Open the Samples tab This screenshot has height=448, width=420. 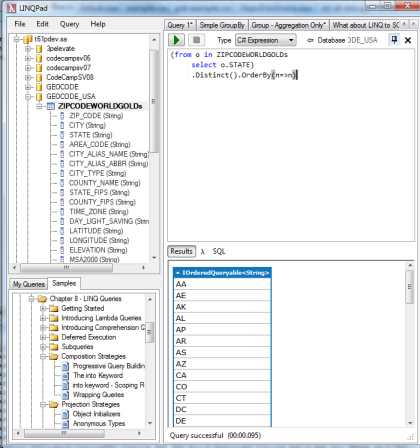pyautogui.click(x=64, y=283)
